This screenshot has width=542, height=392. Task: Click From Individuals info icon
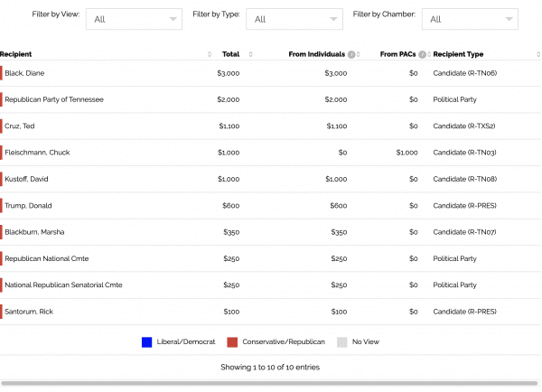point(351,54)
